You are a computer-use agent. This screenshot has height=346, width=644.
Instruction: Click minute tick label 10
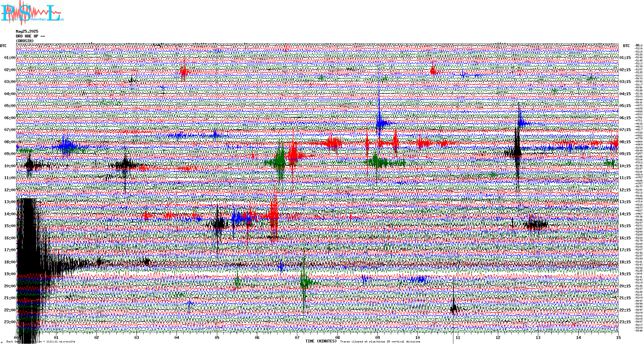pyautogui.click(x=418, y=337)
